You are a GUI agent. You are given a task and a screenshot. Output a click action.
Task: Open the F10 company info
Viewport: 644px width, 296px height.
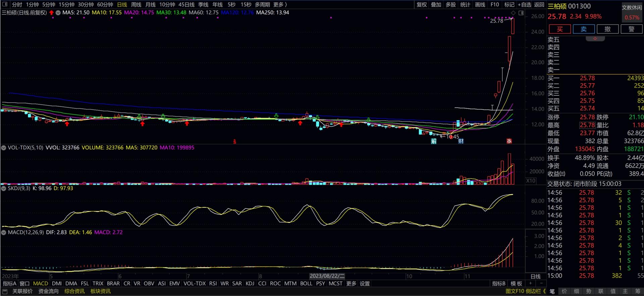[x=495, y=5]
